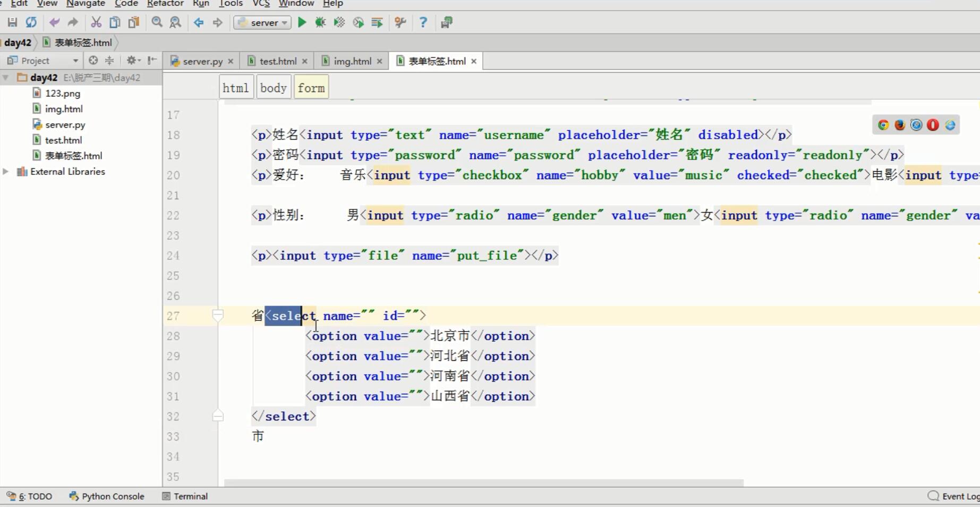The width and height of the screenshot is (980, 507).
Task: Click the green Run button
Action: coord(302,22)
